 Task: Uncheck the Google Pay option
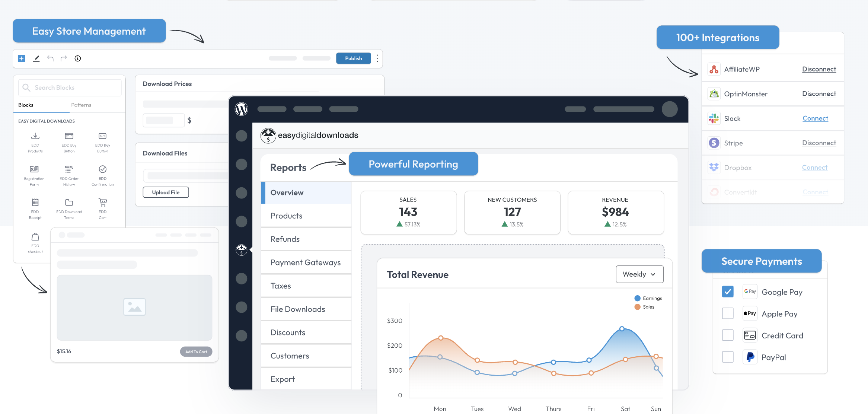pyautogui.click(x=728, y=292)
